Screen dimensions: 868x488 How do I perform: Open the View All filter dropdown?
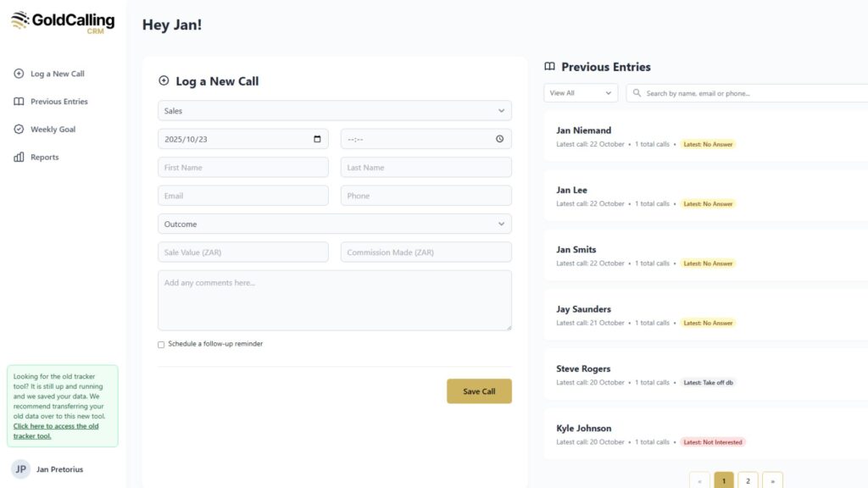(x=581, y=93)
